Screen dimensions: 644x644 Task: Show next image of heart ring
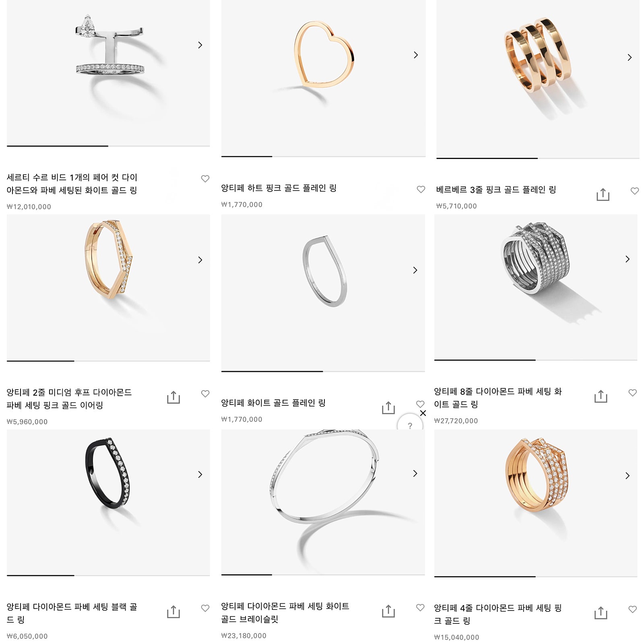click(416, 55)
